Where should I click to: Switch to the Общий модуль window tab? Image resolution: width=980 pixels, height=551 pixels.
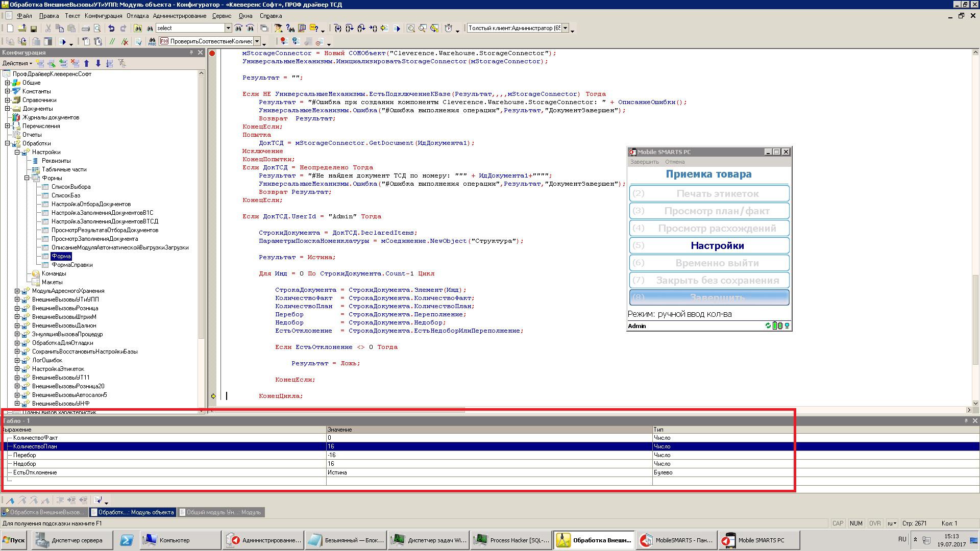point(220,512)
